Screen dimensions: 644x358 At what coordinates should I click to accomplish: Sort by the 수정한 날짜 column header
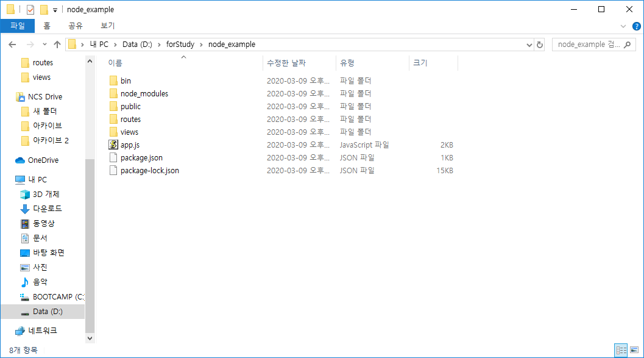click(286, 63)
